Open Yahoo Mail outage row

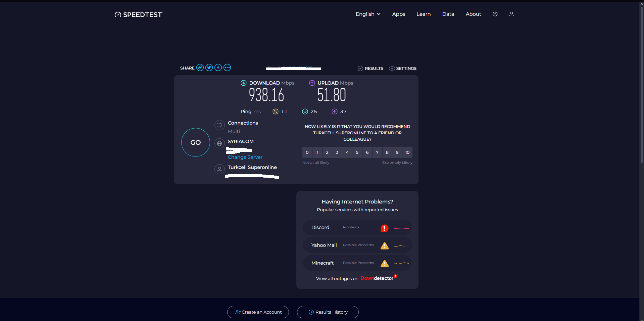click(x=357, y=245)
